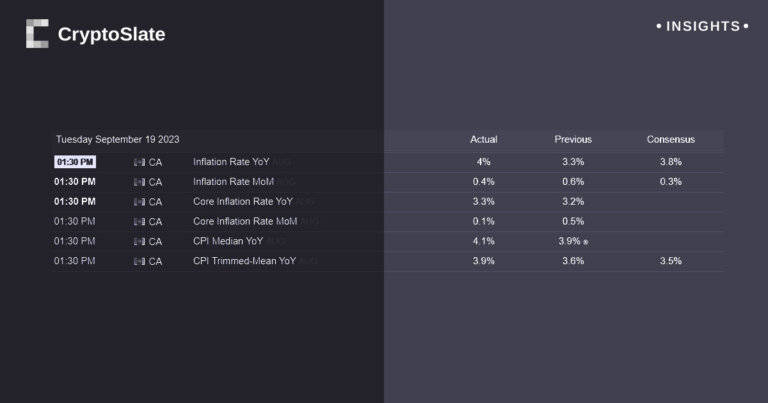Click the Canada flag beside Inflation Rate MoM
The height and width of the screenshot is (403, 768).
(x=139, y=182)
